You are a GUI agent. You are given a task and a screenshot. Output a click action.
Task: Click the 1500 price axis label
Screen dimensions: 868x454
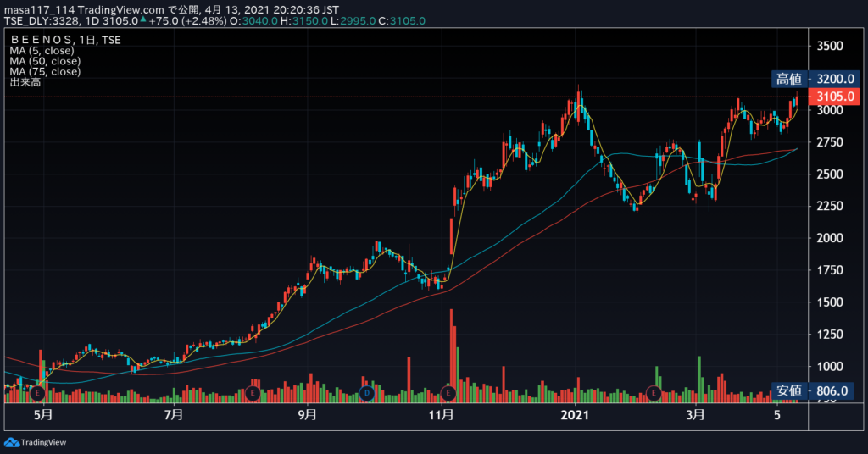[830, 302]
